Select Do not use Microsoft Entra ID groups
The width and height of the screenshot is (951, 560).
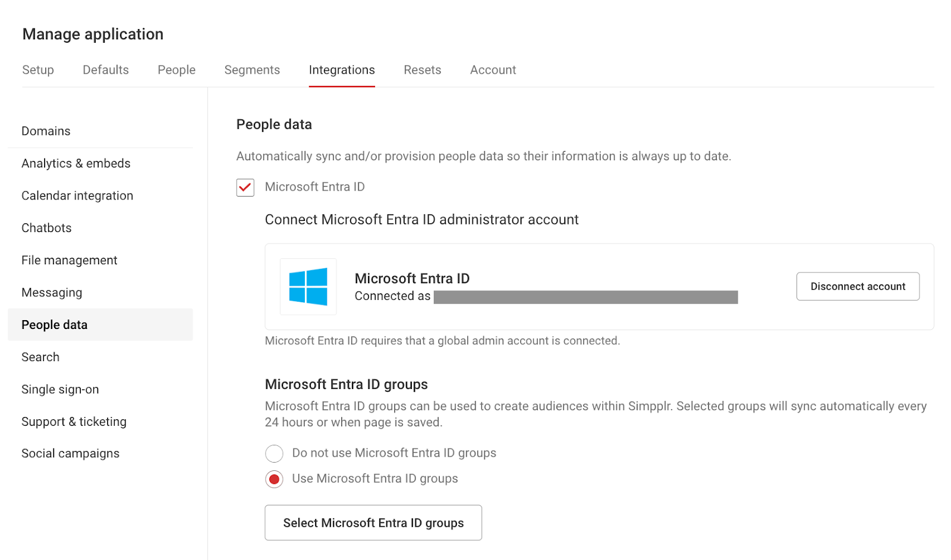coord(274,454)
